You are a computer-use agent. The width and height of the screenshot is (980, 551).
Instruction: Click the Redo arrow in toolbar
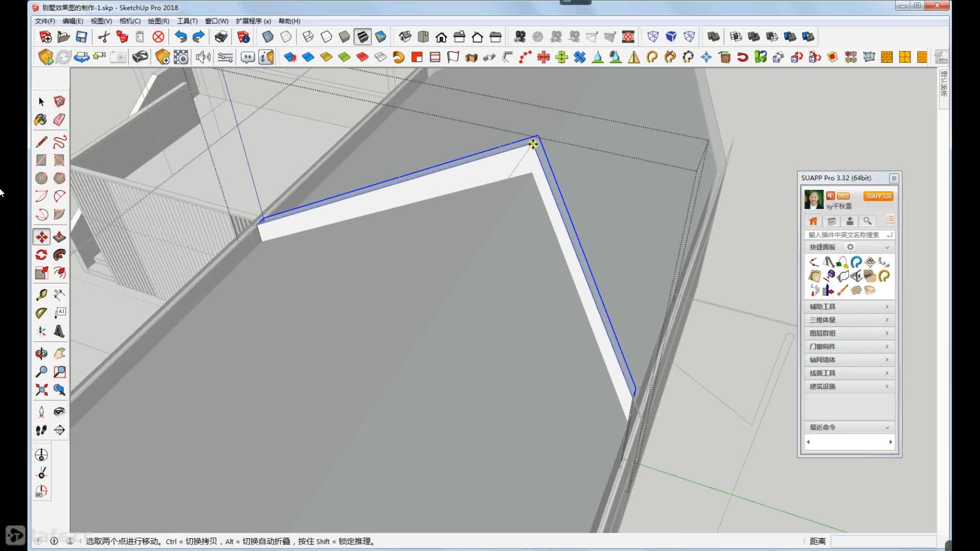tap(199, 37)
